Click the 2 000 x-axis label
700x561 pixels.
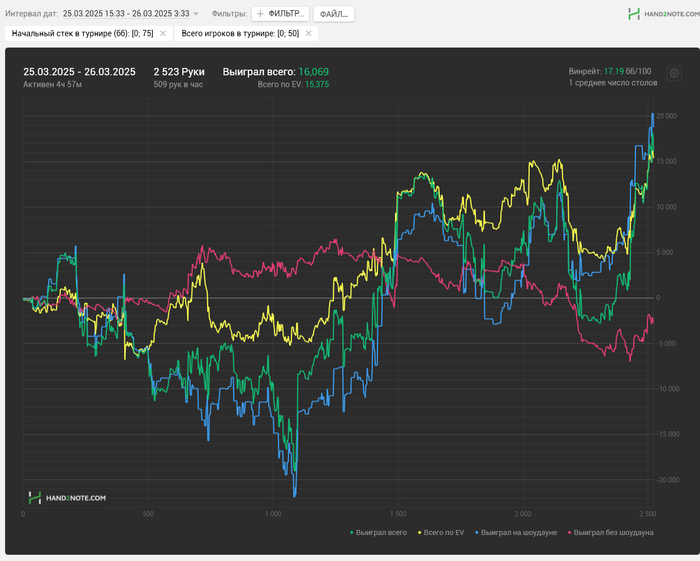[523, 514]
